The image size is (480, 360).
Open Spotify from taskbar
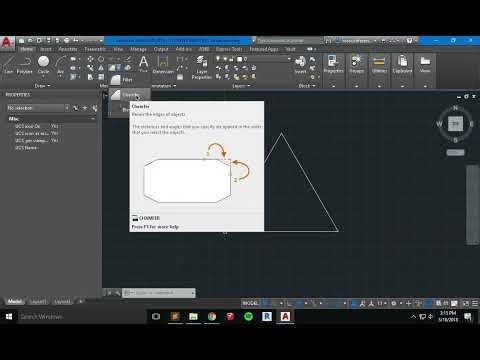click(x=248, y=316)
